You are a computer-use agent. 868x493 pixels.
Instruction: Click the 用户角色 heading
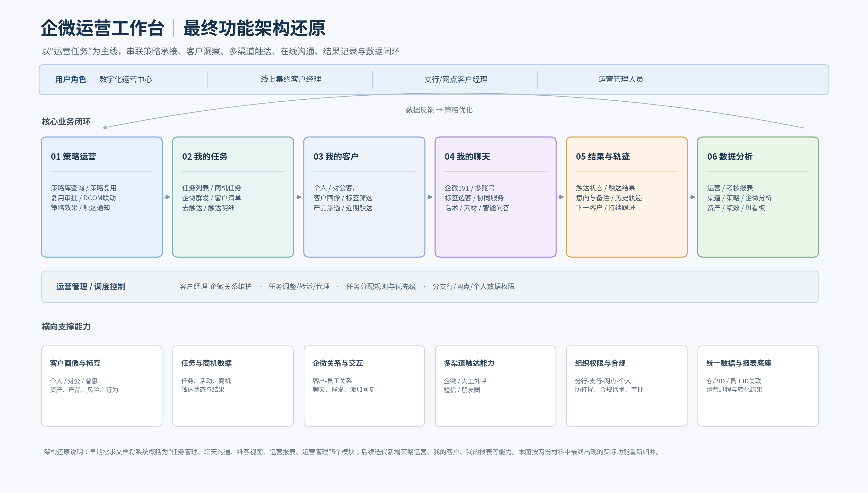point(71,79)
